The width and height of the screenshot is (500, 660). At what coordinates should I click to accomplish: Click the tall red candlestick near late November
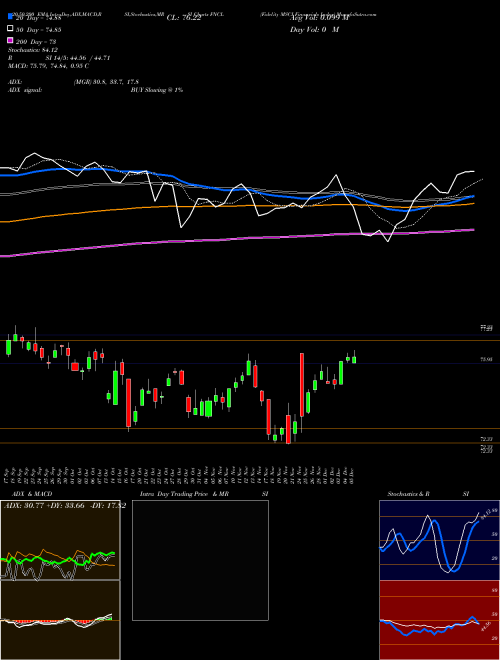(x=302, y=385)
